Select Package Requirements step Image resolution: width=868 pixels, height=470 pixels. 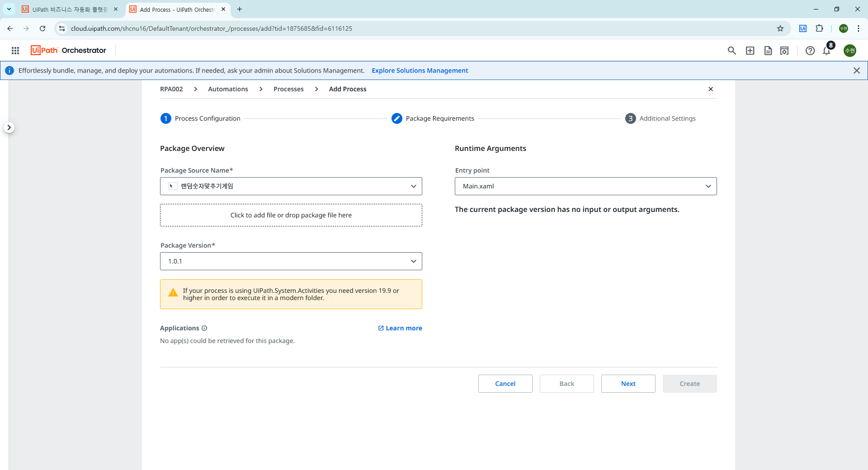coord(433,118)
